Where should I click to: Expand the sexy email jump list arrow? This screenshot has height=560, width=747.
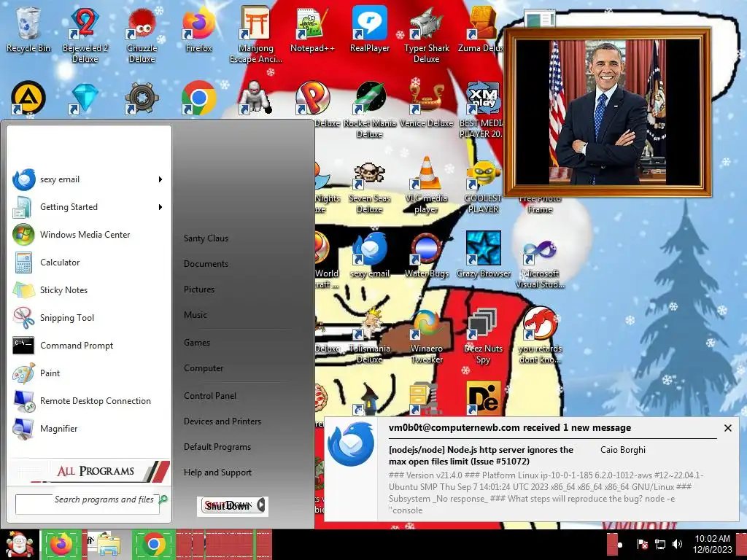tap(160, 179)
